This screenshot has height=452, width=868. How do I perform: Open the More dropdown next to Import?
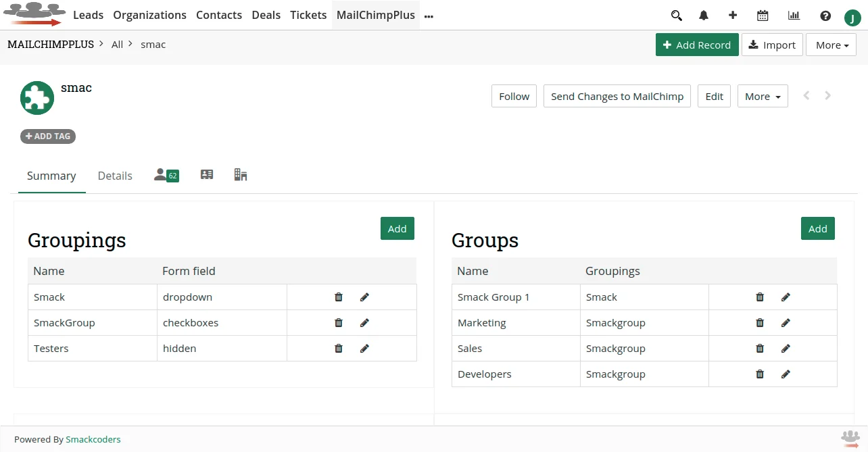[831, 45]
